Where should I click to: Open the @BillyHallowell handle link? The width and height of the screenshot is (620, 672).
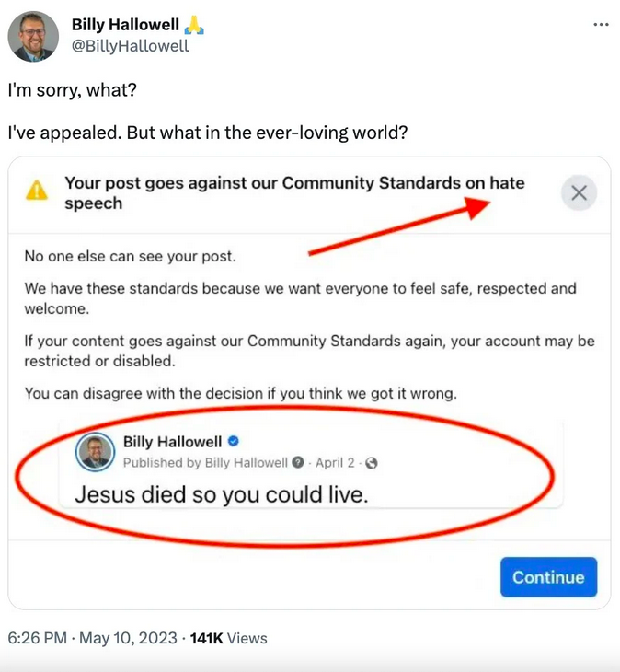[130, 45]
